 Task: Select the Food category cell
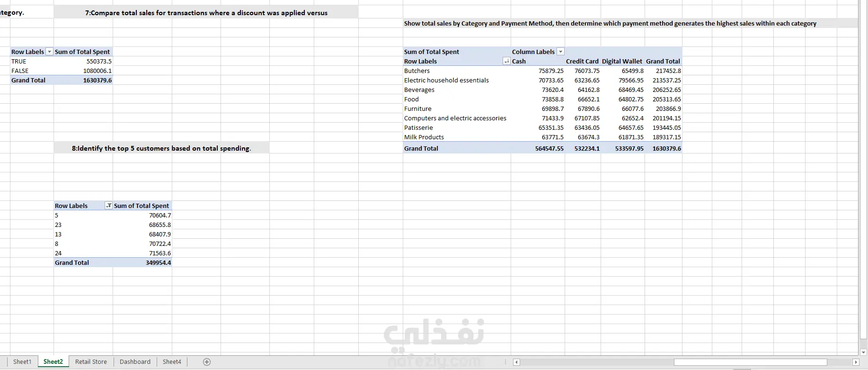pos(457,99)
